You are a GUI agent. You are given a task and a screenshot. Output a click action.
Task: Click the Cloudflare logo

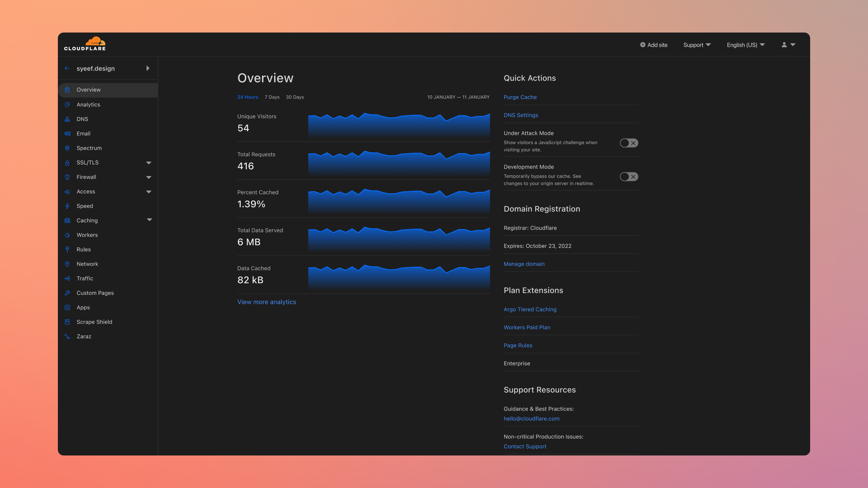85,44
